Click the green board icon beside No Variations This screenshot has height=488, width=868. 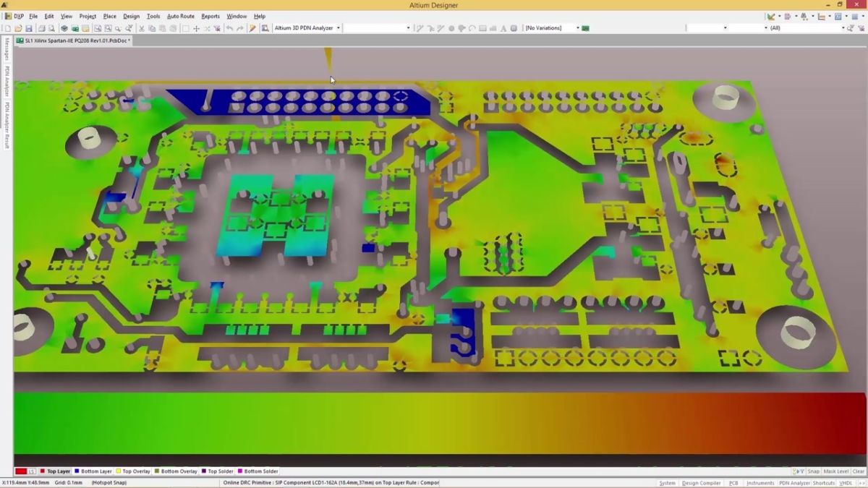pyautogui.click(x=586, y=28)
